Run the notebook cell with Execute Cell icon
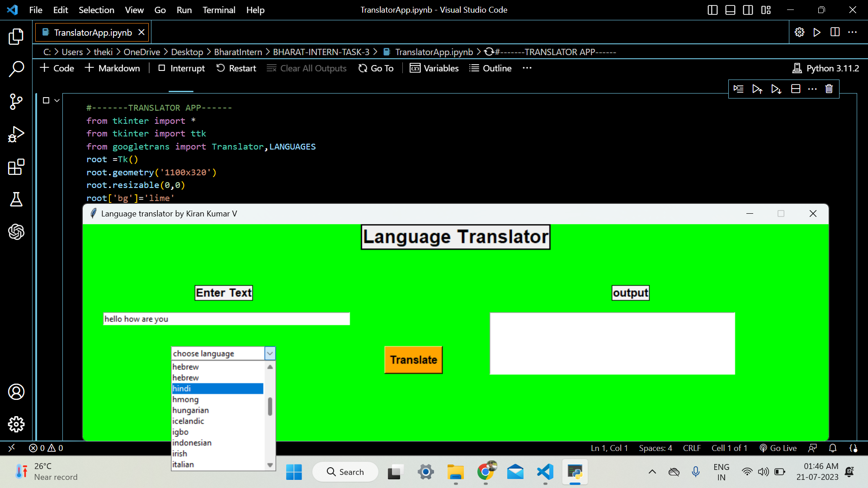The width and height of the screenshot is (868, 488). click(x=738, y=89)
